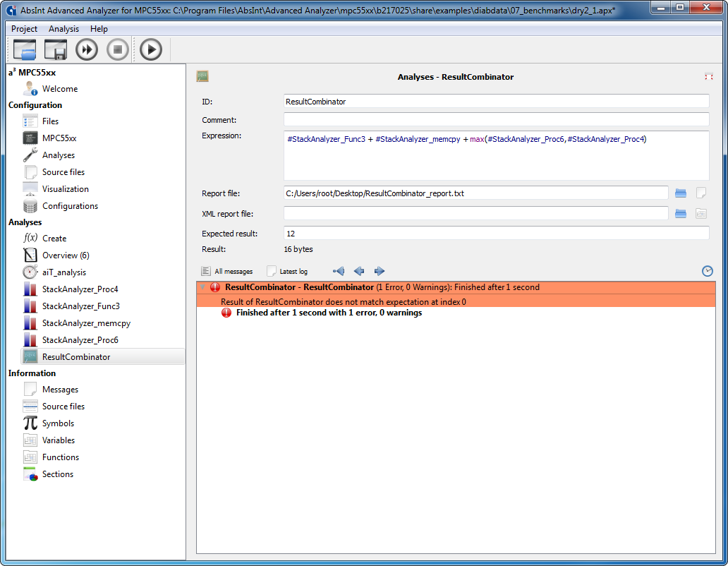728x566 pixels.
Task: Open the report file document icon
Action: pyautogui.click(x=701, y=193)
